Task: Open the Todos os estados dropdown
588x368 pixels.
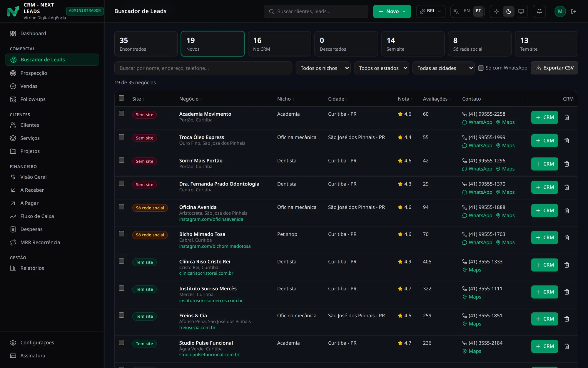Action: tap(381, 68)
